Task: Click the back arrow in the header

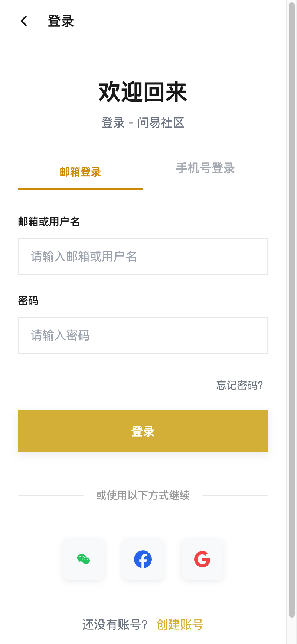Action: click(24, 21)
